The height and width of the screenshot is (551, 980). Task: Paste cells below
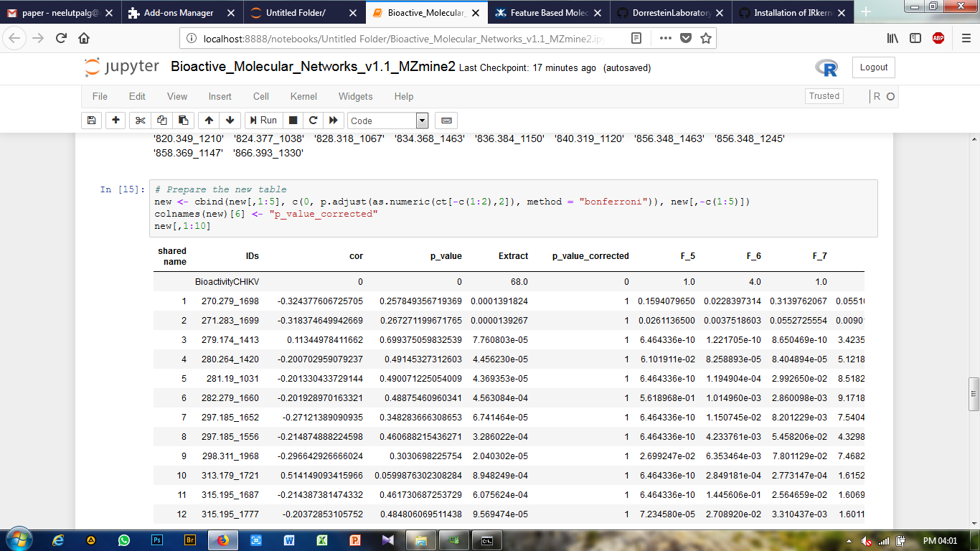[182, 120]
